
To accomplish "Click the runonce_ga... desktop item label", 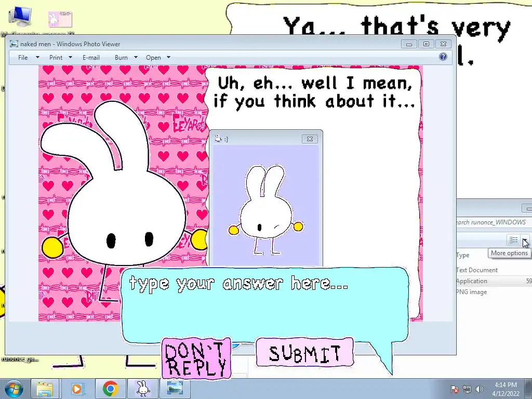I will click(20, 359).
